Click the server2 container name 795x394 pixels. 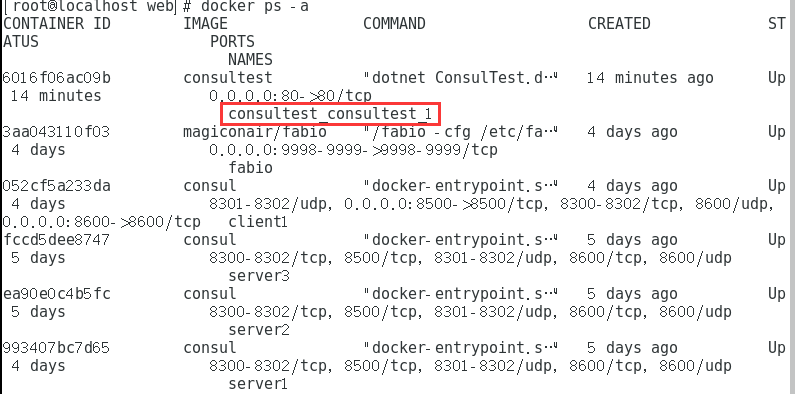click(x=259, y=330)
